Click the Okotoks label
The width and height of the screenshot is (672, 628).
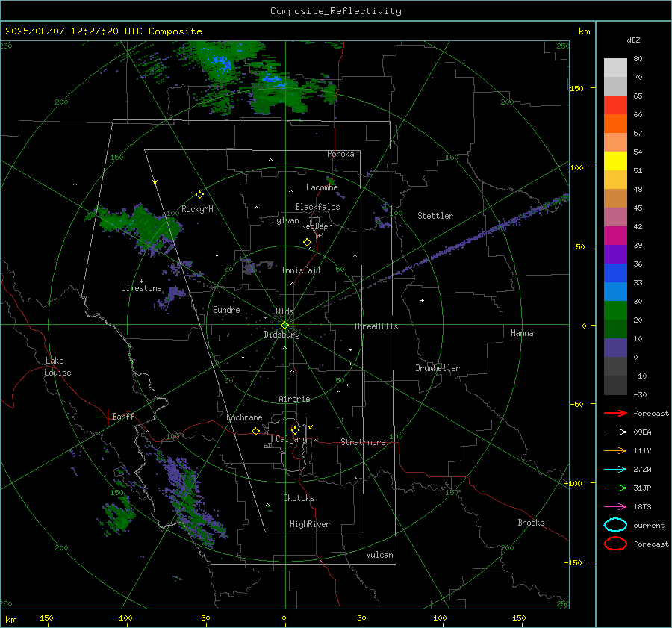[x=299, y=499]
